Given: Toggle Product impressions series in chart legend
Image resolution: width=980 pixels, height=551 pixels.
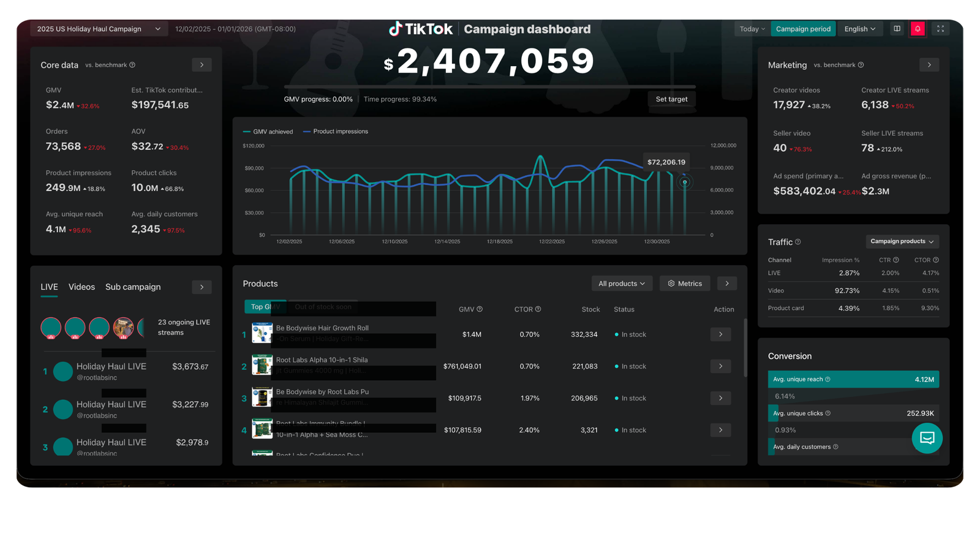Looking at the screenshot, I should click(336, 132).
